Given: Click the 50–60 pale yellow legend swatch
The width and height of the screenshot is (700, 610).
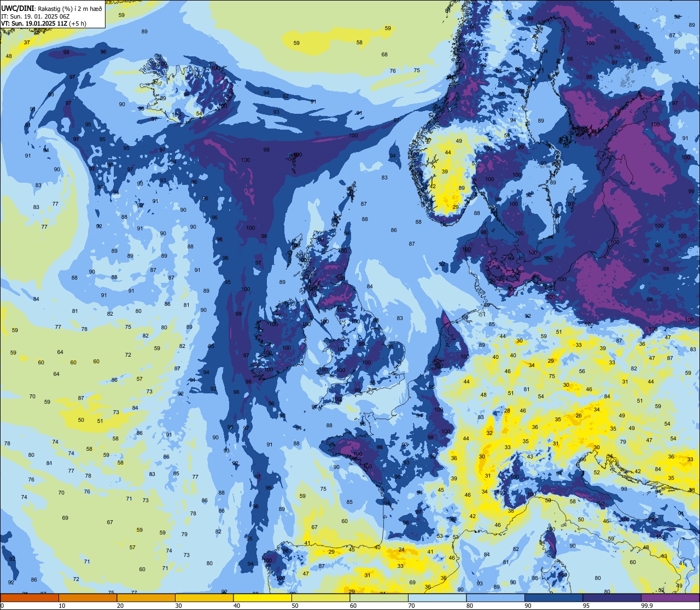Looking at the screenshot, I should click(320, 597).
